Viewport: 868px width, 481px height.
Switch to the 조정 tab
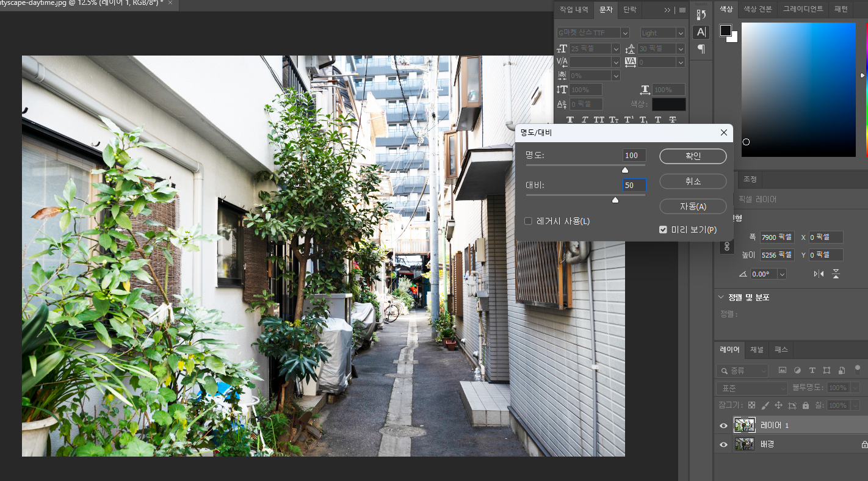click(750, 179)
